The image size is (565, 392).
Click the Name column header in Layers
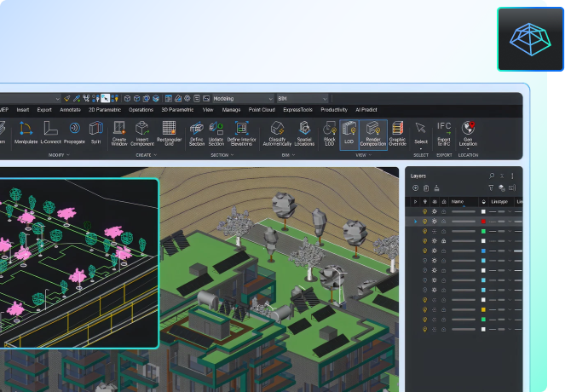(458, 201)
